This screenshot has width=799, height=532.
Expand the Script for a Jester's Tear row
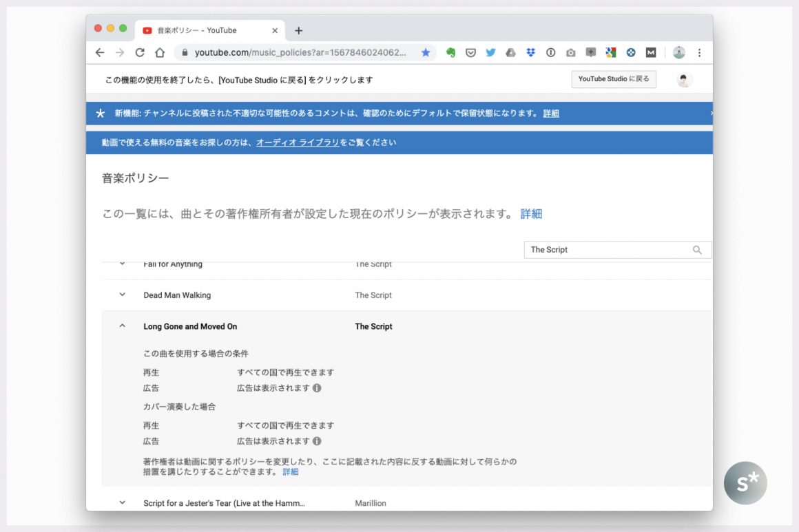pos(123,503)
